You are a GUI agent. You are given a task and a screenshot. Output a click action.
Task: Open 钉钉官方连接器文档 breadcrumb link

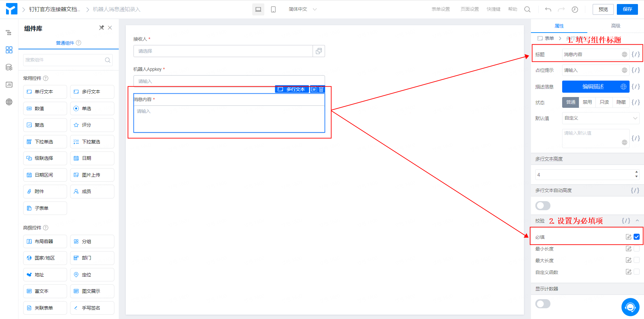(x=55, y=9)
